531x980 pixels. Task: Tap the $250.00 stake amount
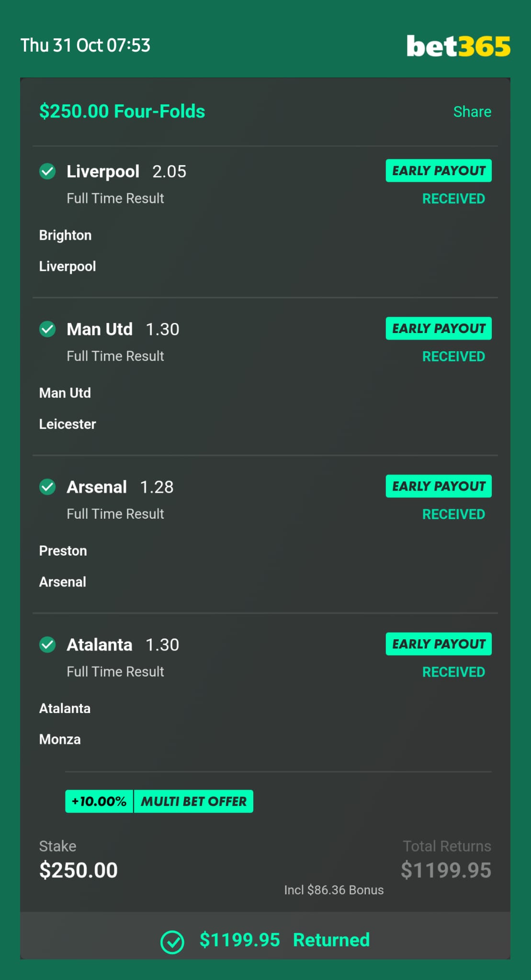[x=79, y=870]
